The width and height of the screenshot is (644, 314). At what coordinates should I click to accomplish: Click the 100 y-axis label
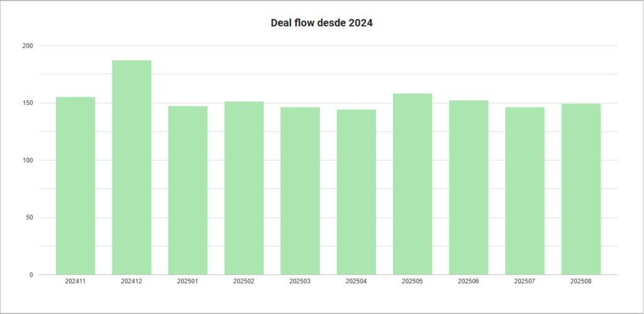pyautogui.click(x=28, y=160)
